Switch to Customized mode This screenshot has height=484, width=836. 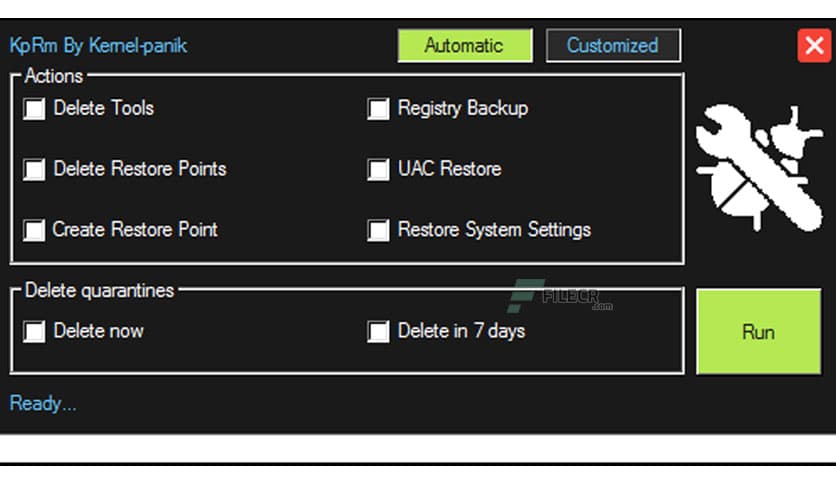(x=612, y=45)
